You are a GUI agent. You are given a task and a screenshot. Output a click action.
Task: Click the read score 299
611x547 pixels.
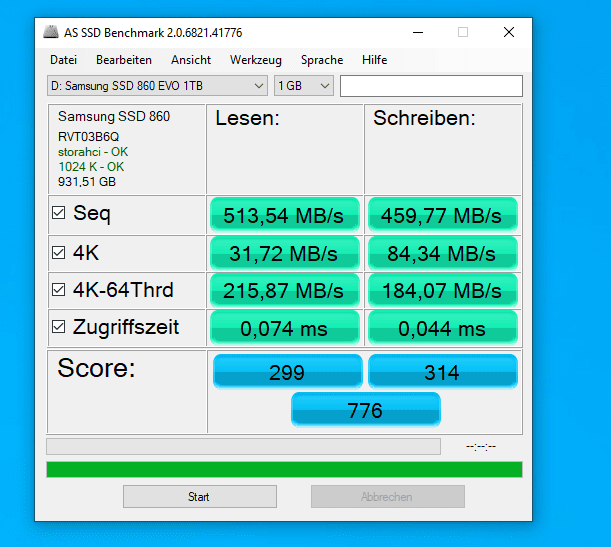pos(288,371)
